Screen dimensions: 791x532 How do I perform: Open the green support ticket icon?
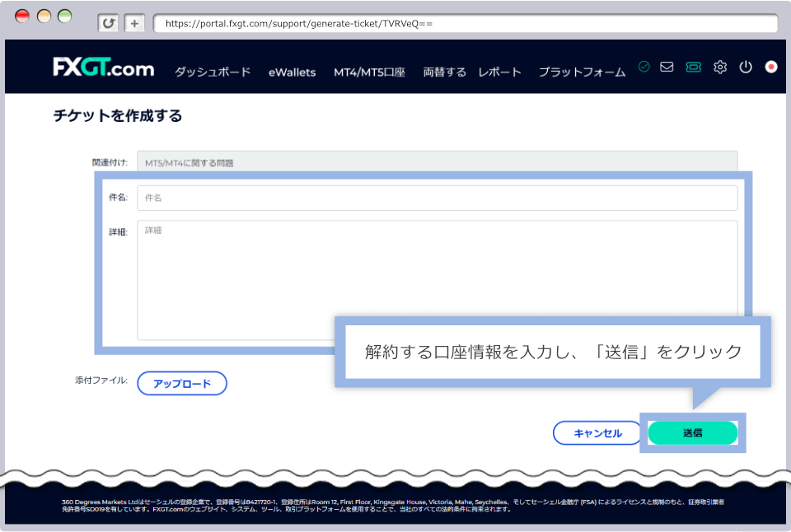[x=694, y=67]
